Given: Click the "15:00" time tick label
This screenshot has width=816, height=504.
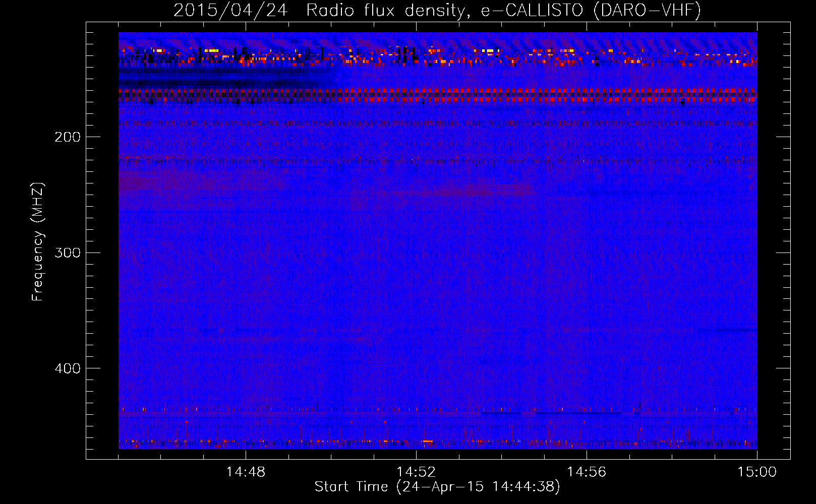Looking at the screenshot, I should 757,472.
